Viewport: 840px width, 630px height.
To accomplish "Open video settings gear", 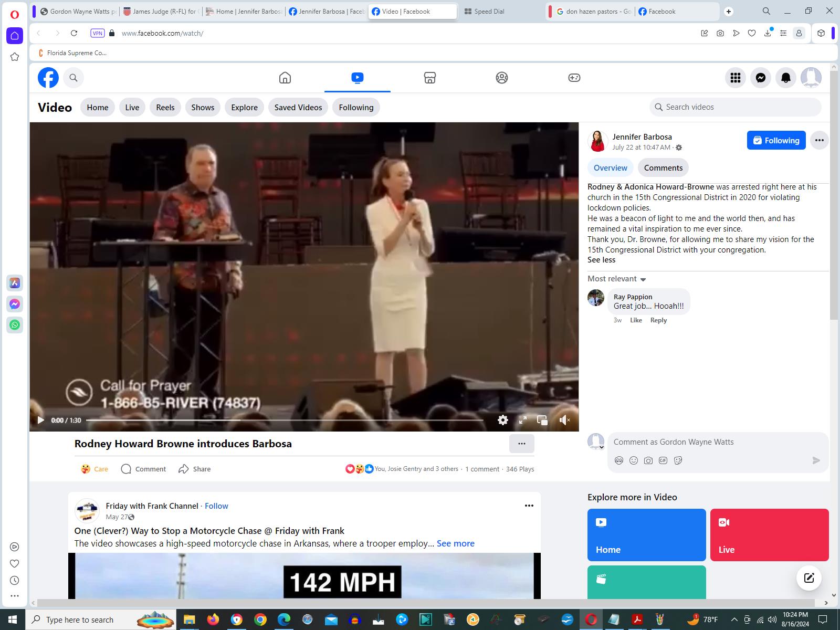I will point(503,420).
